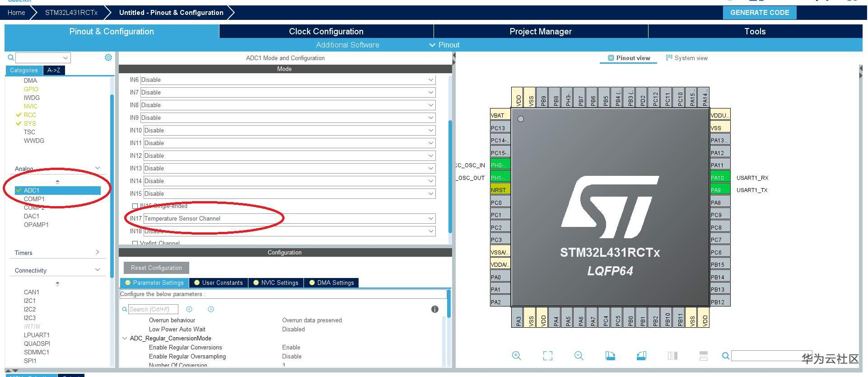Switch to the Tools tab

755,31
